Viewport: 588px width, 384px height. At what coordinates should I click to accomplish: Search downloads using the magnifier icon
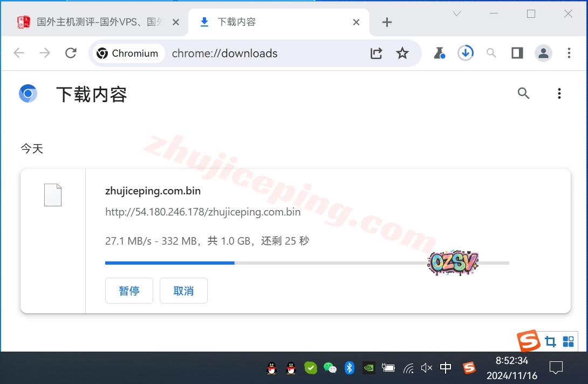click(523, 93)
